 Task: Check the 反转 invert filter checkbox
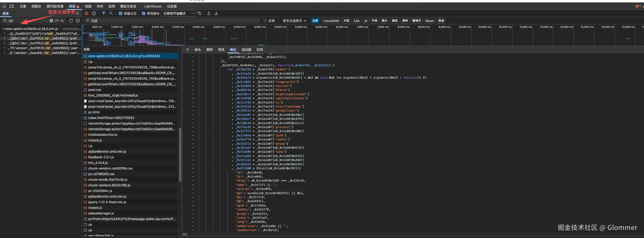[265, 21]
